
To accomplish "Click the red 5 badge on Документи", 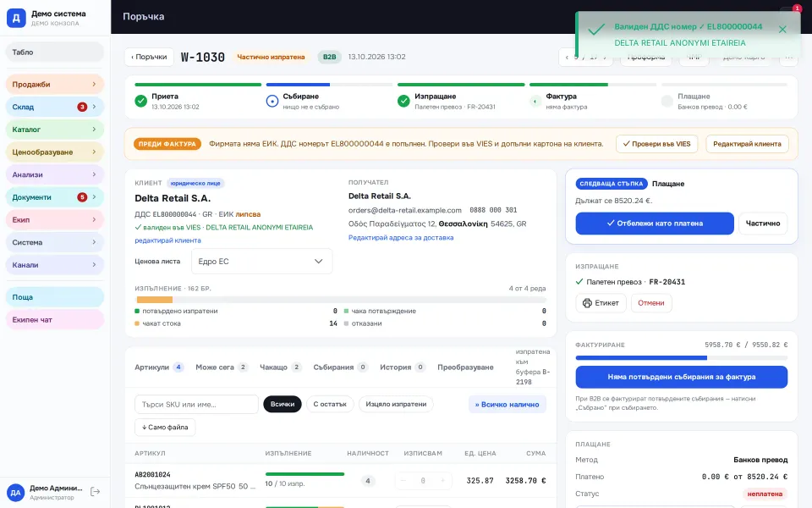I will [82, 197].
